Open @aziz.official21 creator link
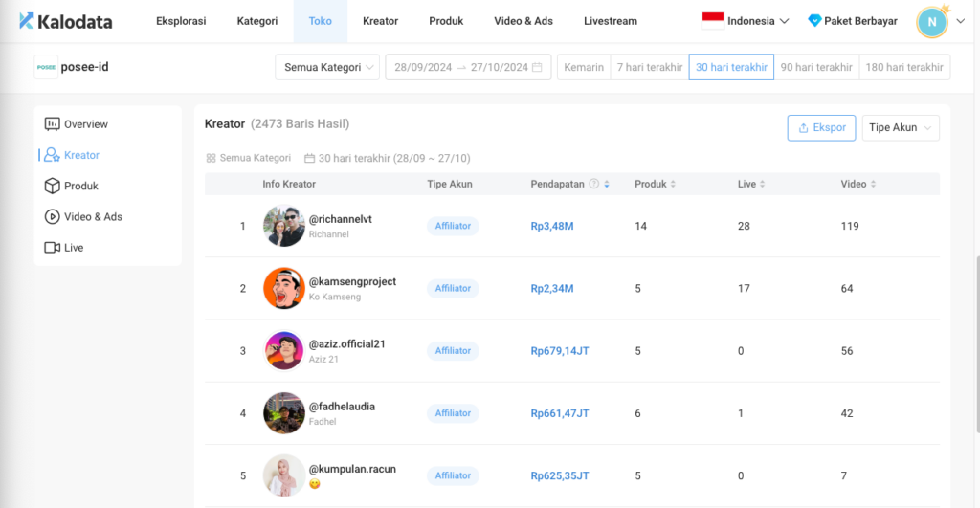 click(346, 343)
